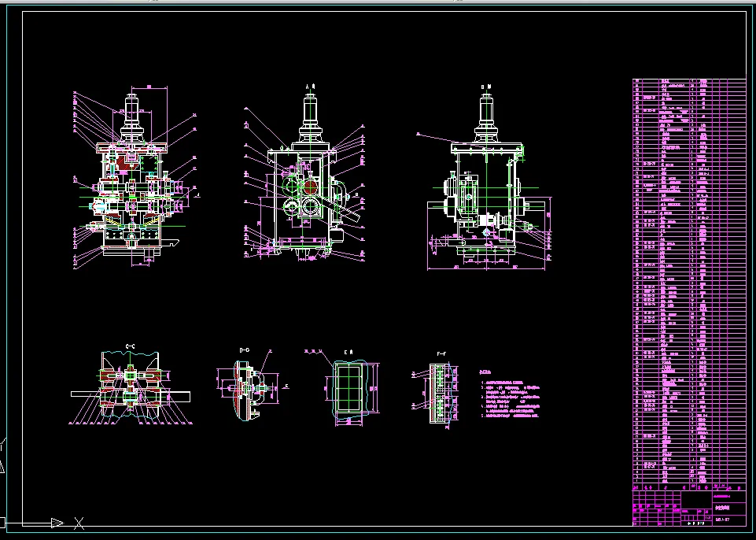
Task: Click the "E" arrow label beside D-D view
Action: point(287,386)
